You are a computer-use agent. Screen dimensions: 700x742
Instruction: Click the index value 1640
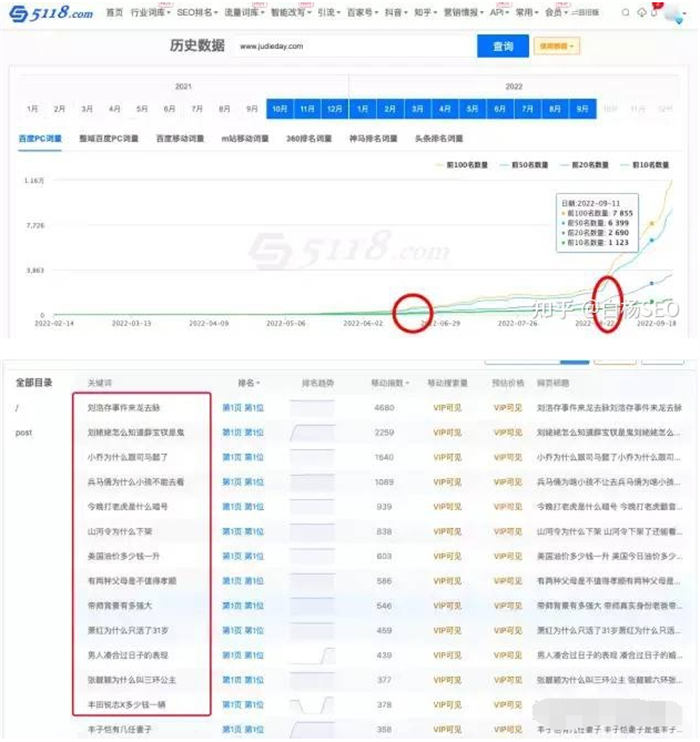[x=384, y=458]
